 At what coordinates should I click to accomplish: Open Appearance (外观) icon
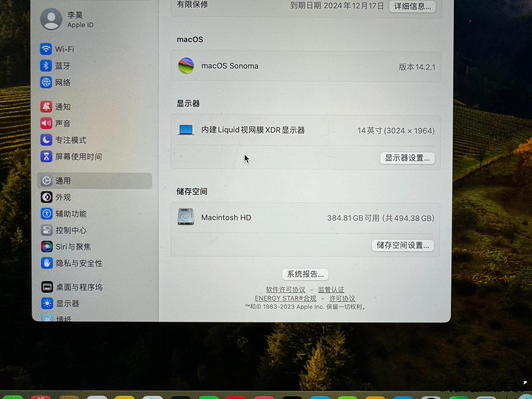pyautogui.click(x=47, y=197)
